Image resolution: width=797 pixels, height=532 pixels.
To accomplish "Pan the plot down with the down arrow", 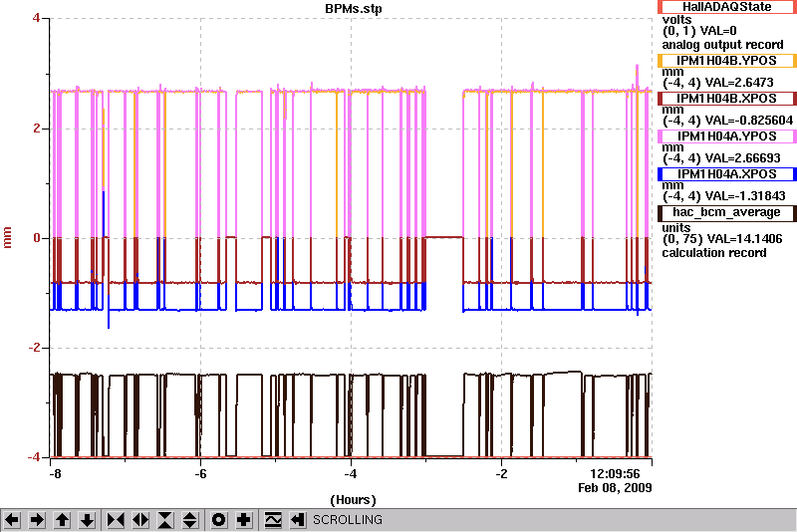I will 87,520.
